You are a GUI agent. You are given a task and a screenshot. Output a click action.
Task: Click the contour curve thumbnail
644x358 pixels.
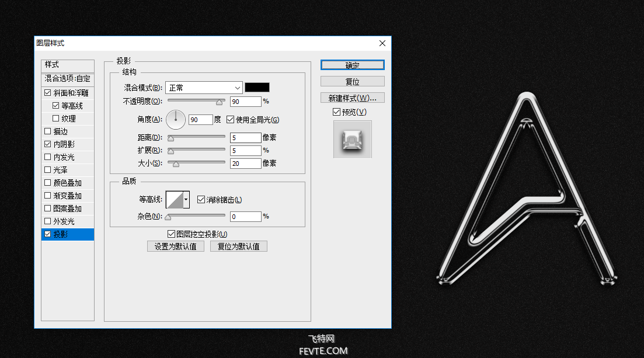[174, 200]
